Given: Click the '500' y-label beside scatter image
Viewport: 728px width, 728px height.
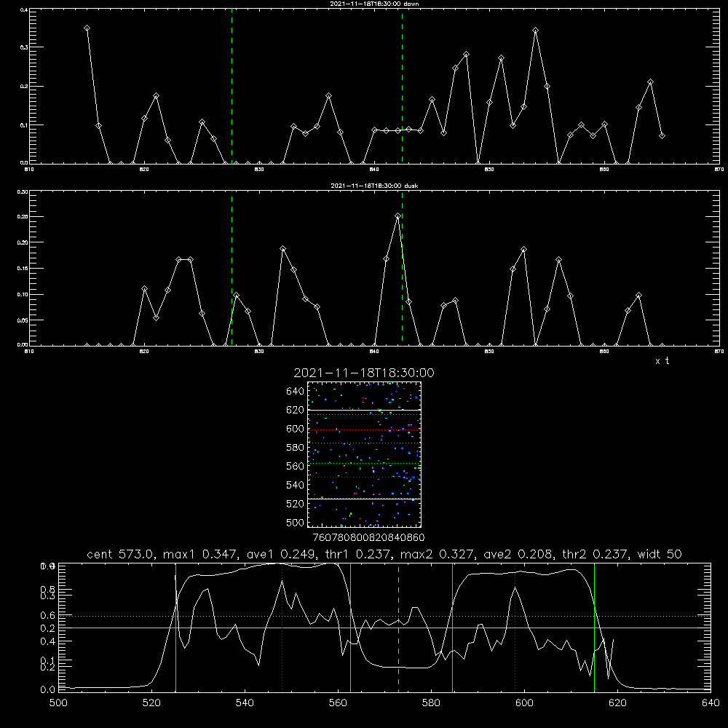Looking at the screenshot, I should (296, 522).
